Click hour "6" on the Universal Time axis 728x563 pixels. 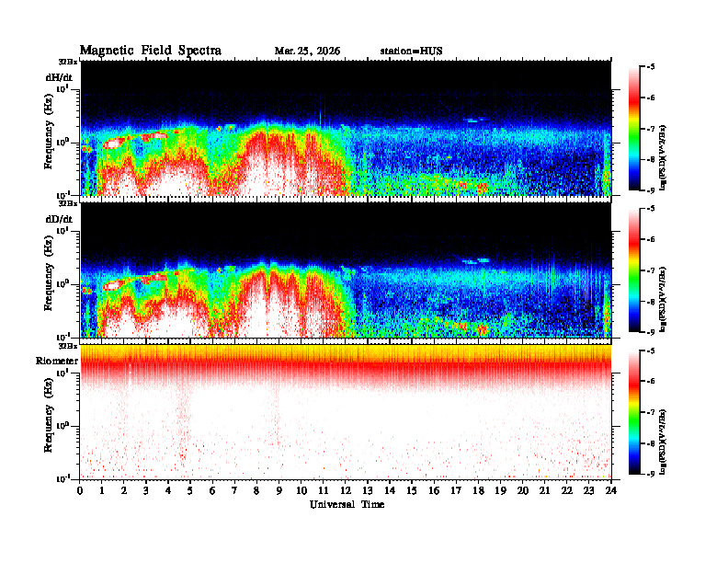[212, 490]
